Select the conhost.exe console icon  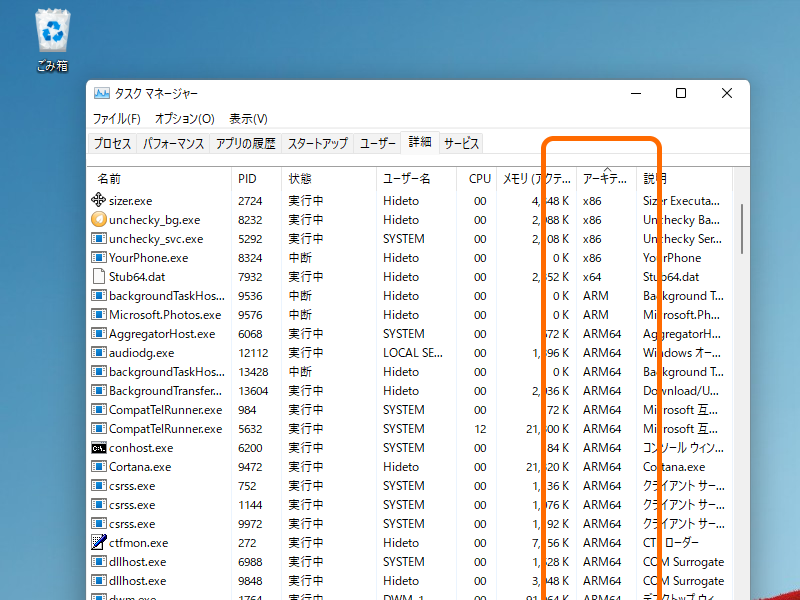point(98,447)
